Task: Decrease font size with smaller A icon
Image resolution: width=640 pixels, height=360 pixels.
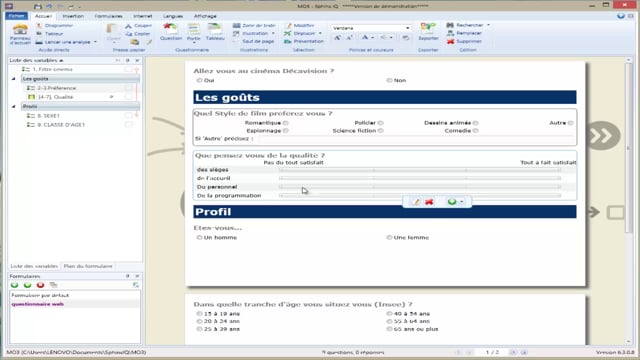Action: pyautogui.click(x=349, y=38)
